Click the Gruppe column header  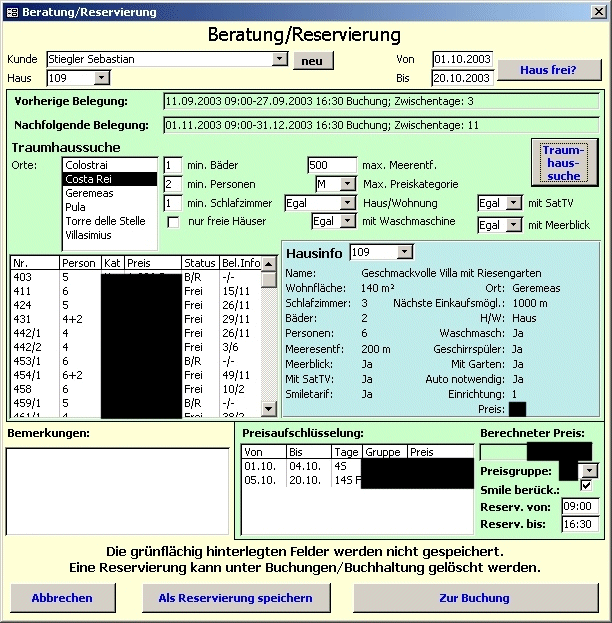point(384,452)
